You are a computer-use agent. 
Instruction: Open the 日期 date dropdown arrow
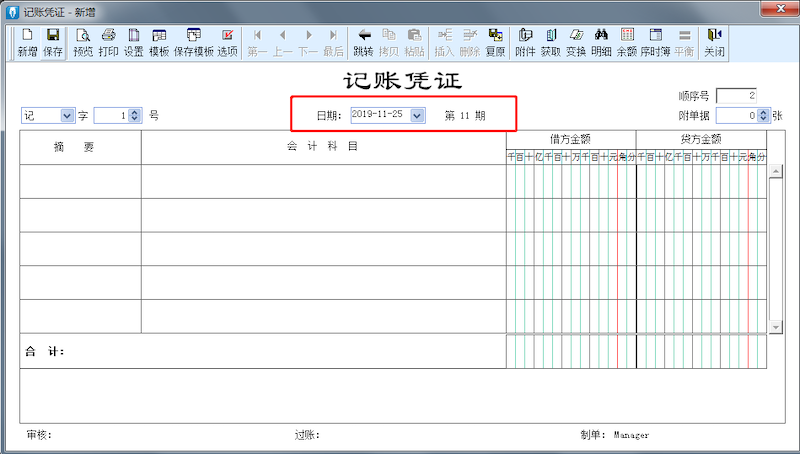(417, 116)
